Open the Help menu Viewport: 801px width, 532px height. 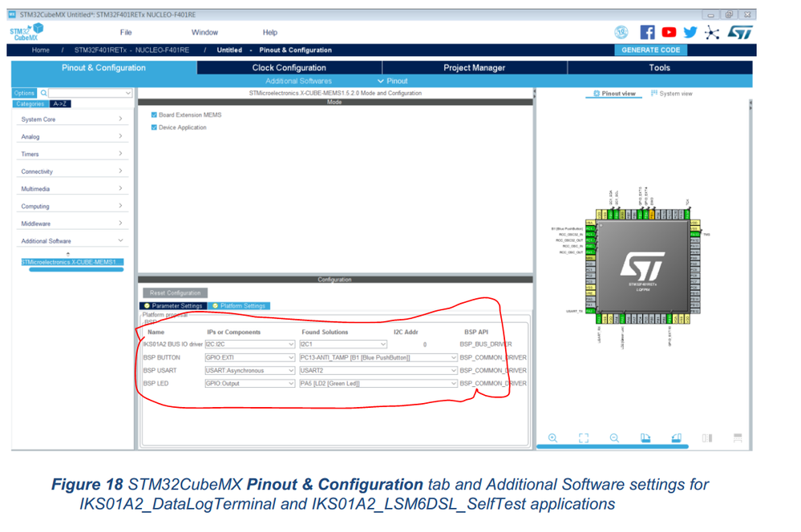pos(269,32)
